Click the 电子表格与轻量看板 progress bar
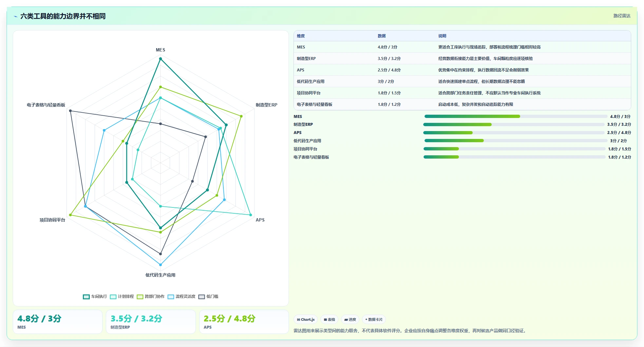This screenshot has height=347, width=644. point(514,157)
